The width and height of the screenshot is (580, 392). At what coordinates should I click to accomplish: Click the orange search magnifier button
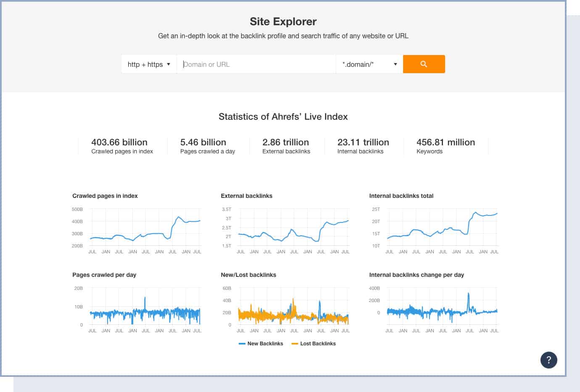pos(424,64)
